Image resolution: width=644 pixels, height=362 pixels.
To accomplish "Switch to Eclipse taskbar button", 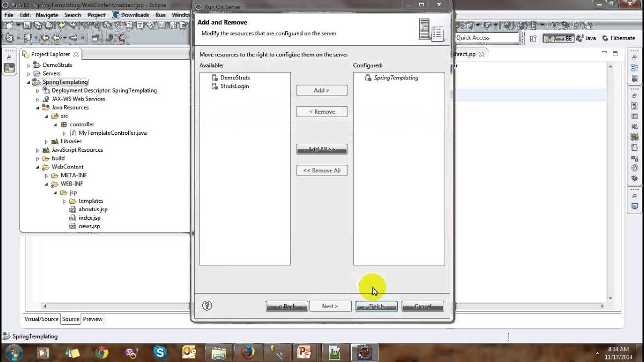I will pyautogui.click(x=364, y=352).
